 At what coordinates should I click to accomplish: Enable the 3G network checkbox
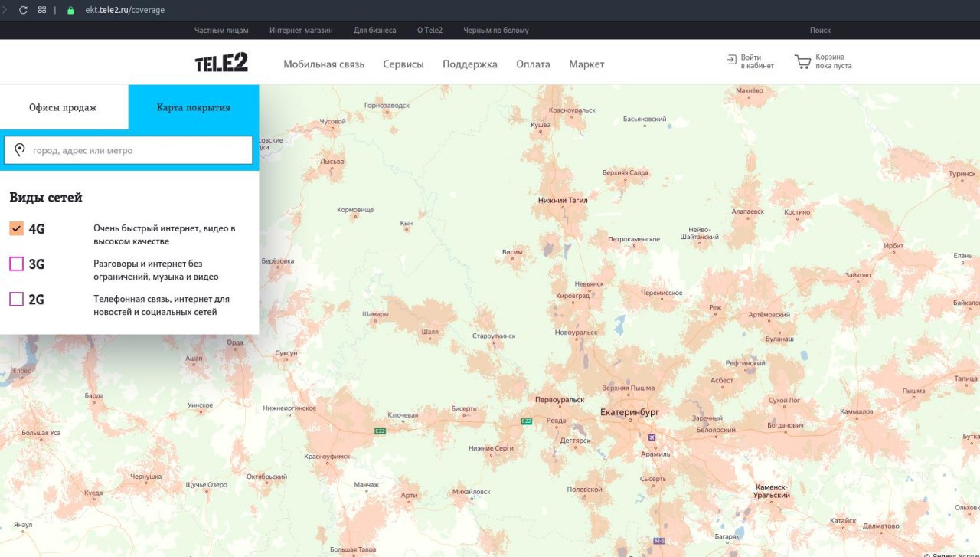tap(17, 264)
